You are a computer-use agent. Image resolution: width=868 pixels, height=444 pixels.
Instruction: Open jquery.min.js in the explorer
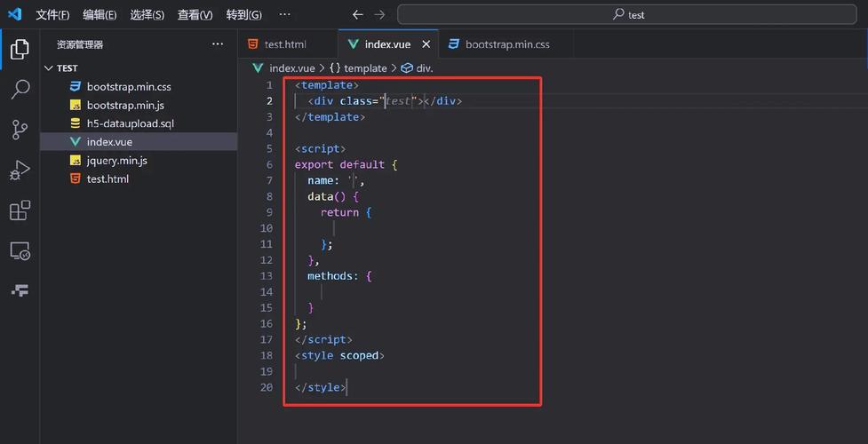click(x=139, y=161)
